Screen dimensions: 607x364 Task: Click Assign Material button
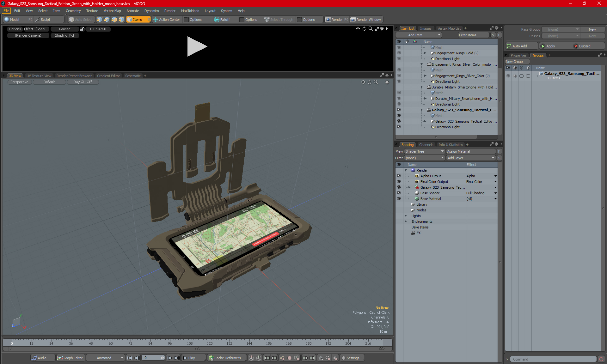point(471,151)
